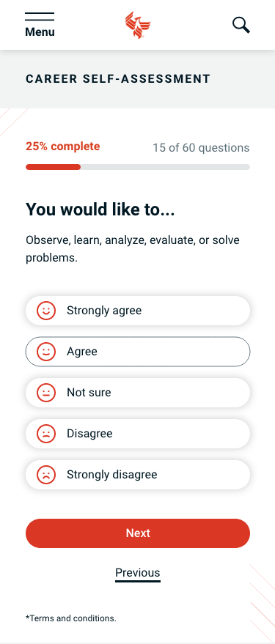Choose the 'Agree' answer option
The width and height of the screenshot is (275, 644).
(138, 352)
